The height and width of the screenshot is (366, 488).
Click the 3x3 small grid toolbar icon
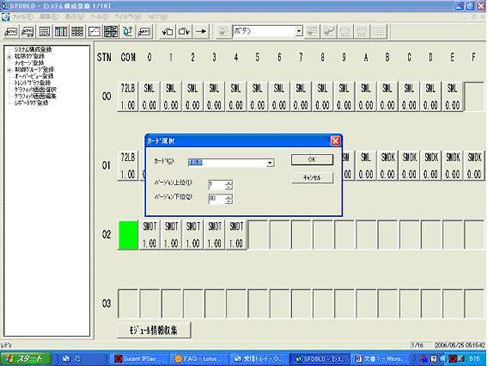(77, 32)
